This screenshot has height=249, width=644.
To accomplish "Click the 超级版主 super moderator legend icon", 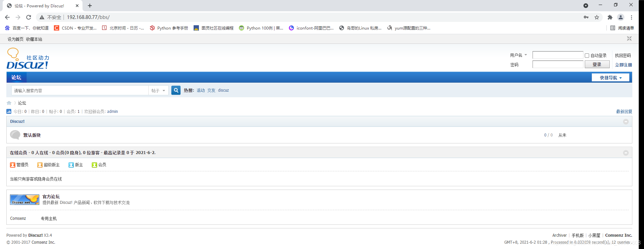I will (x=40, y=165).
